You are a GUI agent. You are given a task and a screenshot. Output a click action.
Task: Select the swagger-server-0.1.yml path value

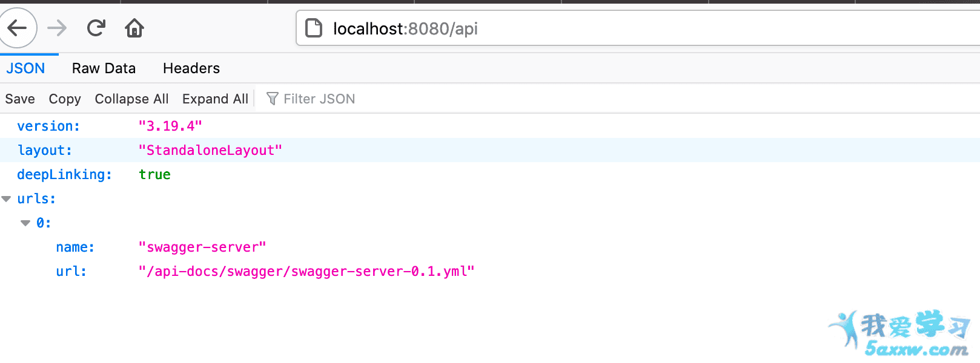pos(306,271)
